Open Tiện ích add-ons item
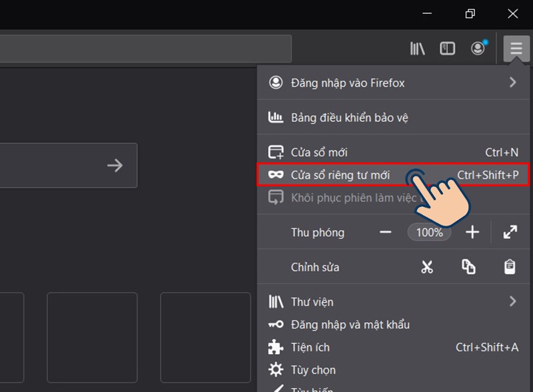The width and height of the screenshot is (533, 392). [393, 347]
